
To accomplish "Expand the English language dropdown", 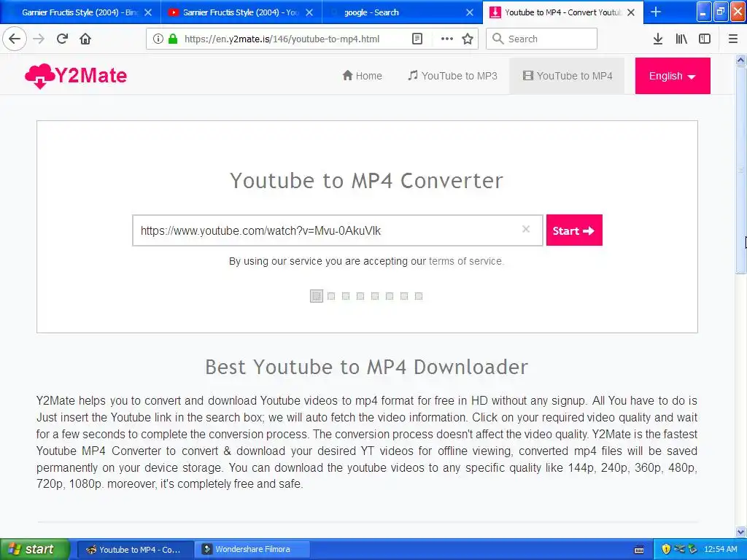I will (672, 76).
